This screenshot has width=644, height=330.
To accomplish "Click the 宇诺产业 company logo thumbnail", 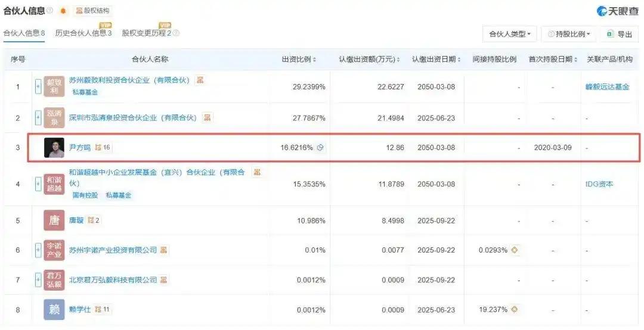I will click(54, 250).
